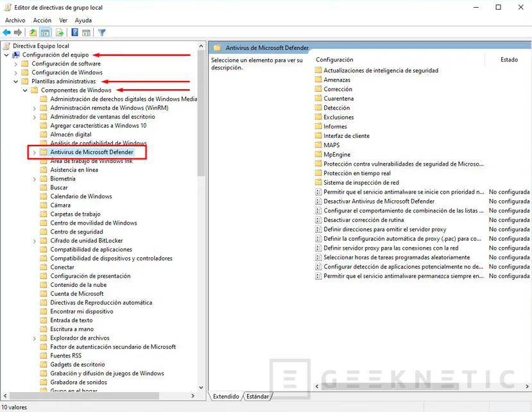Click the Detección folder icon
532x412 pixels.
[x=318, y=108]
